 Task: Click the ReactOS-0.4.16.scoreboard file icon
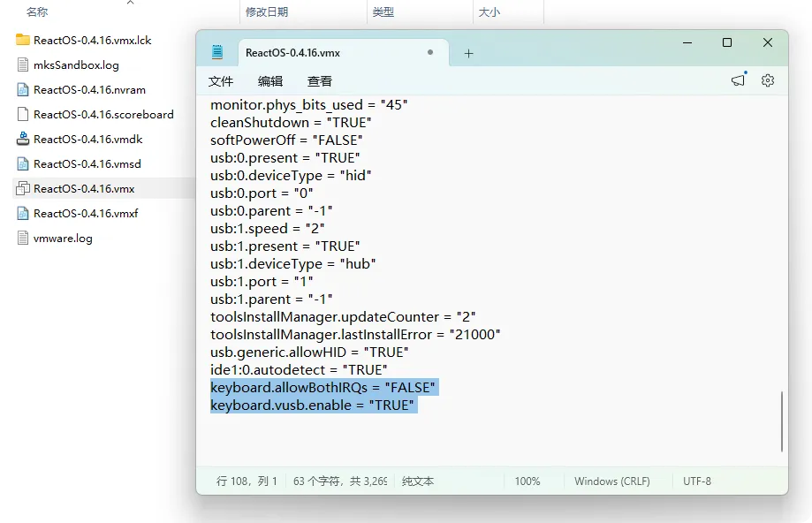23,114
